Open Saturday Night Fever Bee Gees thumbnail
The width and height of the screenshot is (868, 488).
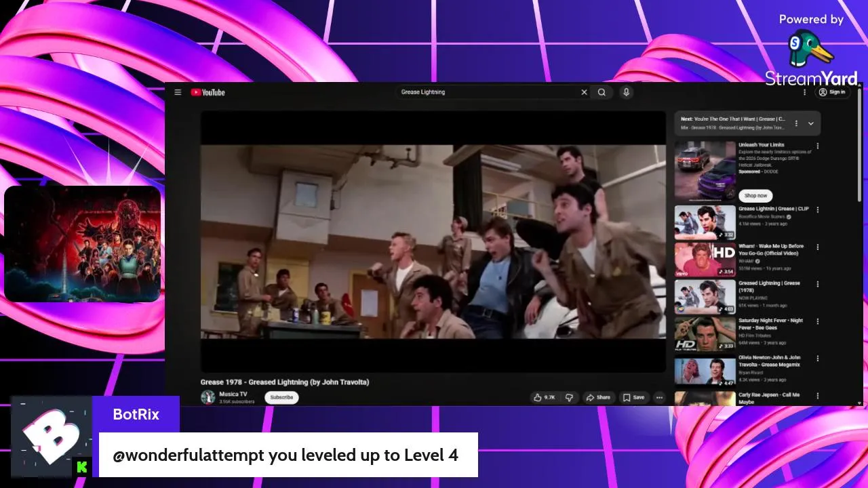tap(705, 334)
